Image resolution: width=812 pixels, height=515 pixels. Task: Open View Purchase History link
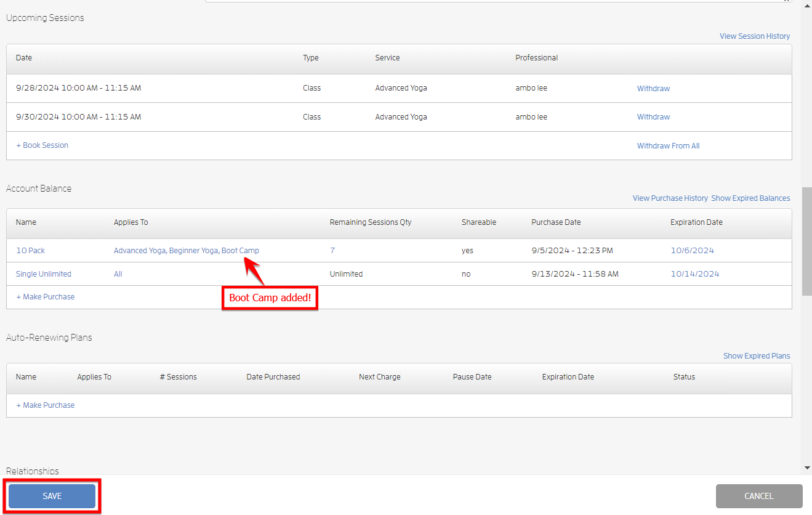pyautogui.click(x=670, y=198)
